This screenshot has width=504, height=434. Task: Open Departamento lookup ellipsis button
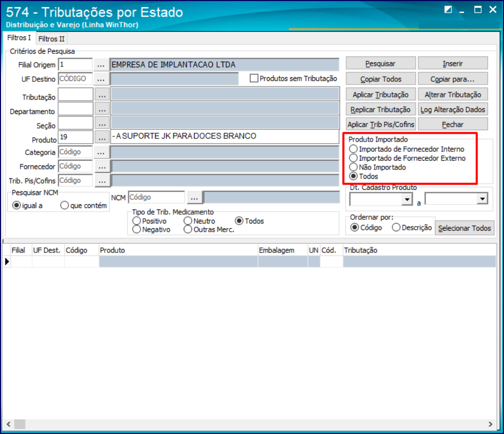102,109
